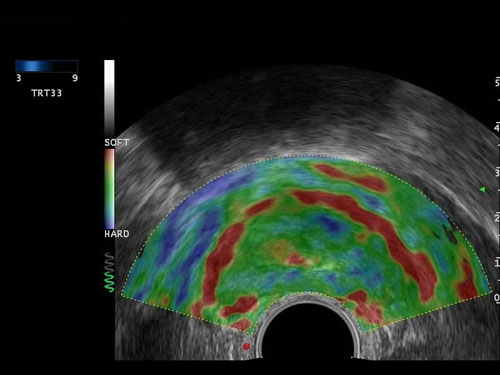Click the SOFT scale label
Image resolution: width=500 pixels, height=375 pixels.
pyautogui.click(x=117, y=143)
